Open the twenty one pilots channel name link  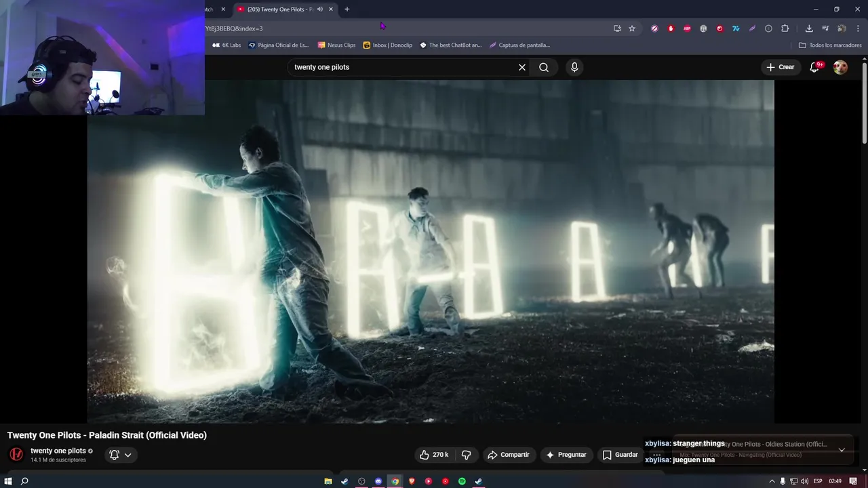58,451
